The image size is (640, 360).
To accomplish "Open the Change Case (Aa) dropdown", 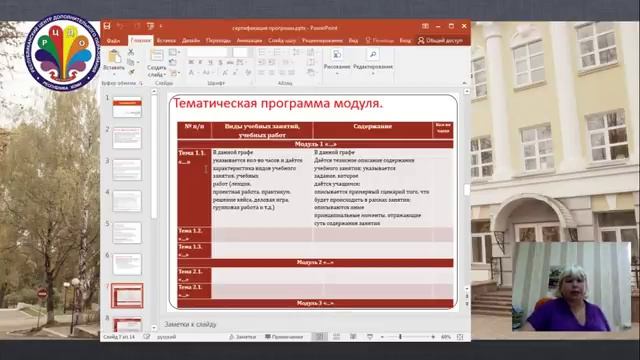I will tap(208, 73).
